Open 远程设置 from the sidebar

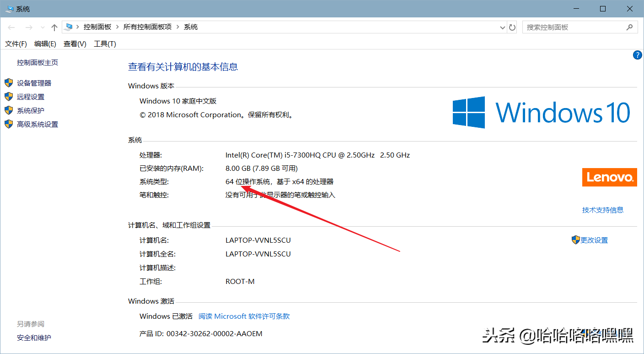[31, 97]
